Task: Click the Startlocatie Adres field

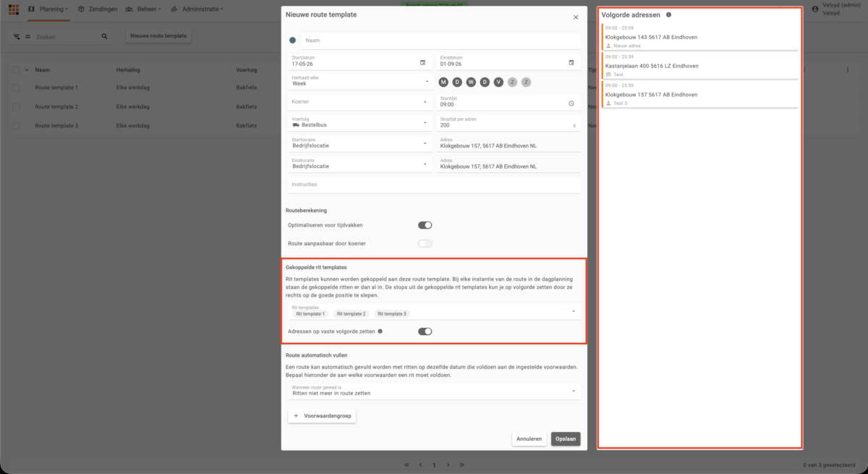Action: click(509, 143)
